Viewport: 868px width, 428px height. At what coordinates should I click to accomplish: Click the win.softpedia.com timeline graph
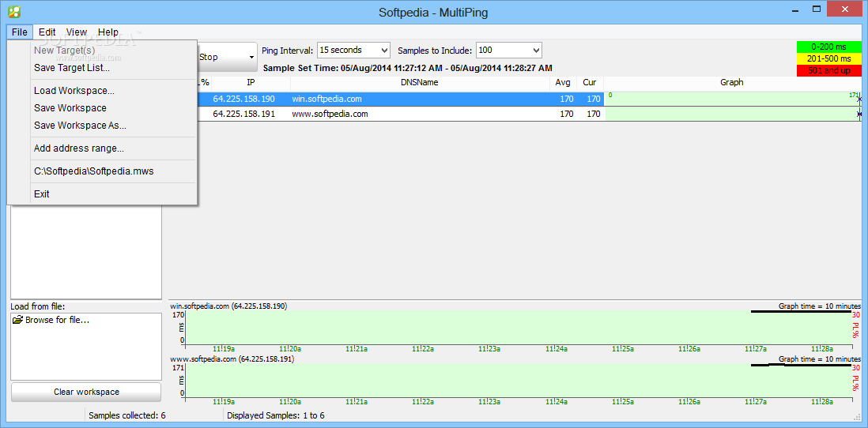point(519,328)
